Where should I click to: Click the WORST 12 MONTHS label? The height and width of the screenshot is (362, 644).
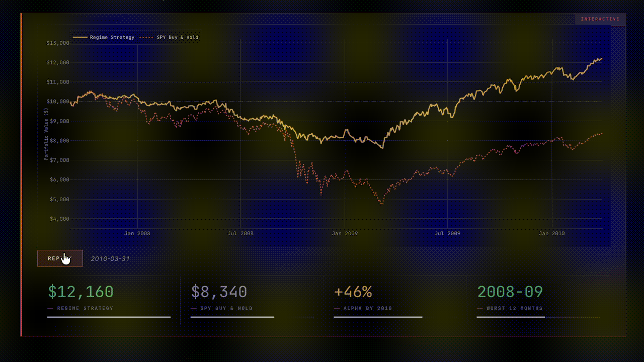tap(514, 308)
